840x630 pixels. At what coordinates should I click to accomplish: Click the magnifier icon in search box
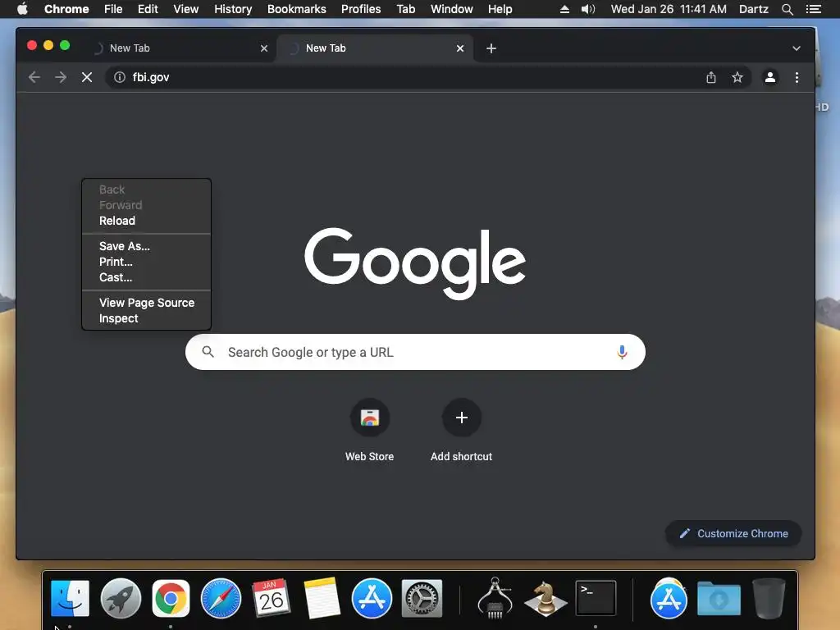(208, 352)
